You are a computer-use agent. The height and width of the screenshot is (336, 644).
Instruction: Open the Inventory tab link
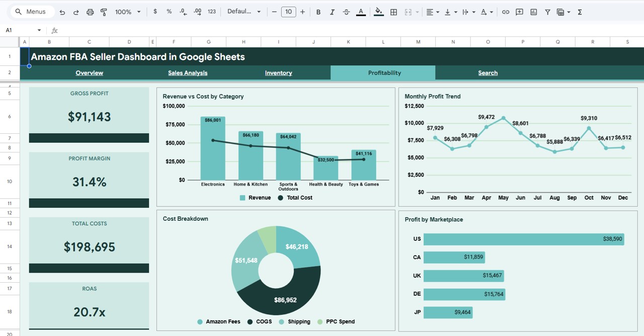(279, 73)
